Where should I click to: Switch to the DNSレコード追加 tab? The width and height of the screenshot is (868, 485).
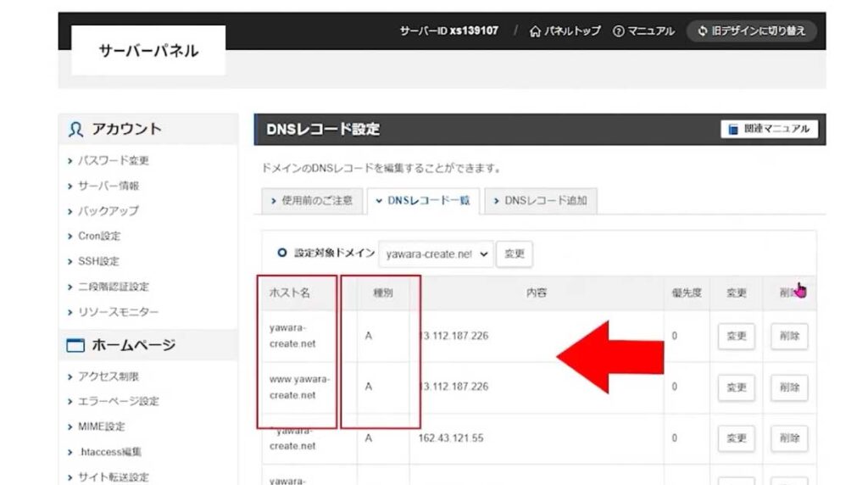point(540,200)
